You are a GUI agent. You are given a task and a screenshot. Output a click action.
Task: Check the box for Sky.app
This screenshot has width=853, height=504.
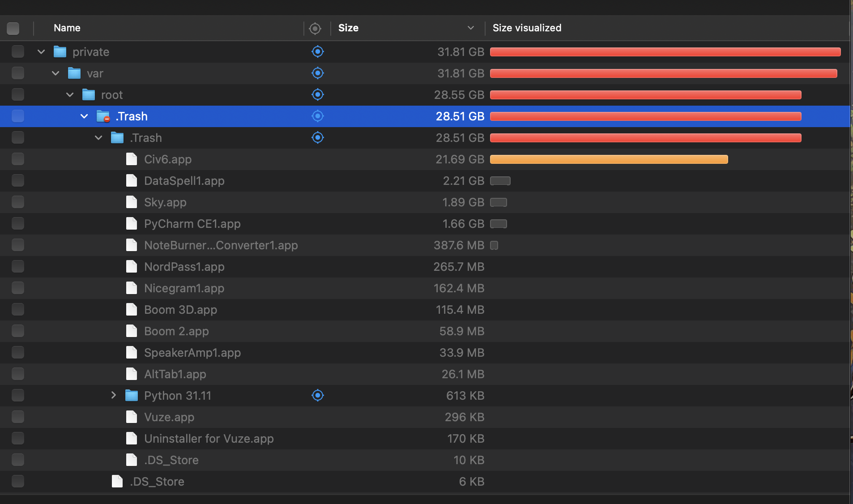coord(18,202)
